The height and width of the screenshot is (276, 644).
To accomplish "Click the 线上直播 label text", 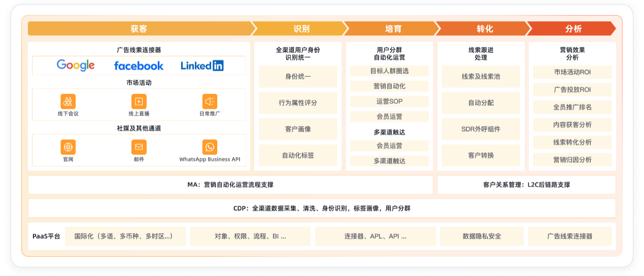I will click(x=139, y=113).
